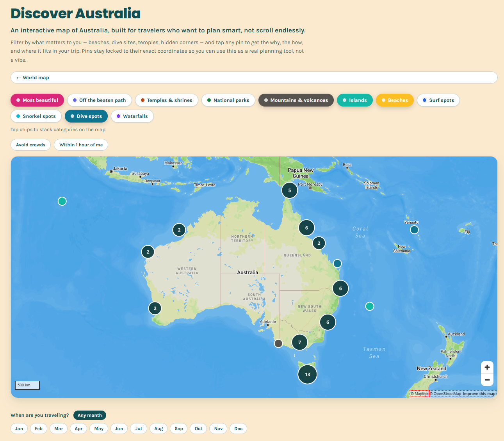Enable the Waterfalls chip
The width and height of the screenshot is (504, 441).
pyautogui.click(x=132, y=116)
